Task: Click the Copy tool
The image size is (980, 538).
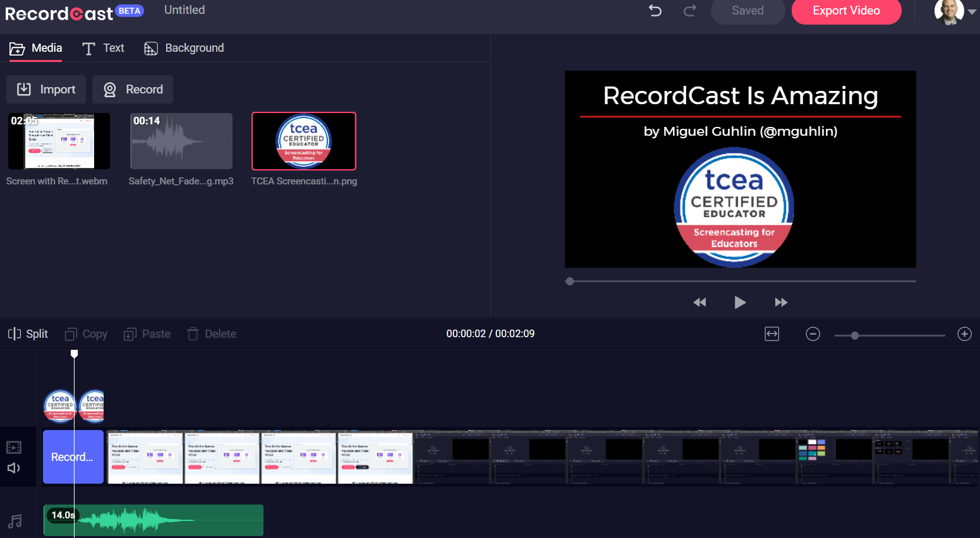Action: [87, 334]
